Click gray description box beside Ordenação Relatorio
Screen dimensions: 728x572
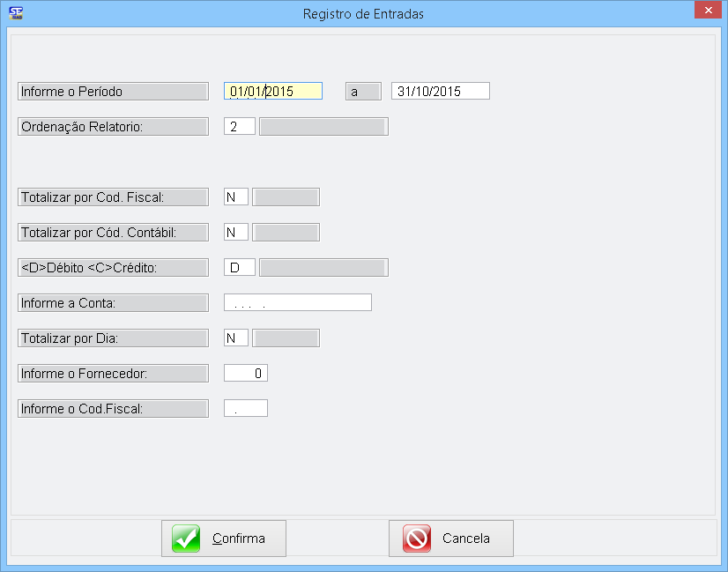coord(323,127)
